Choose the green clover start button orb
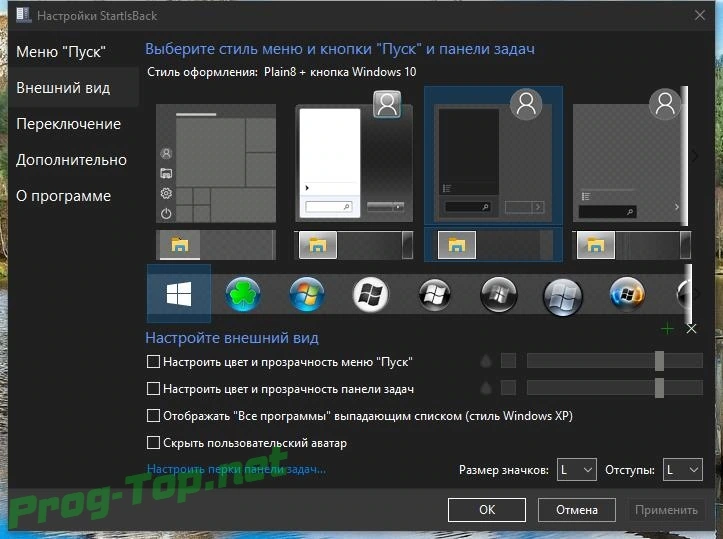Image resolution: width=723 pixels, height=539 pixels. pos(243,294)
